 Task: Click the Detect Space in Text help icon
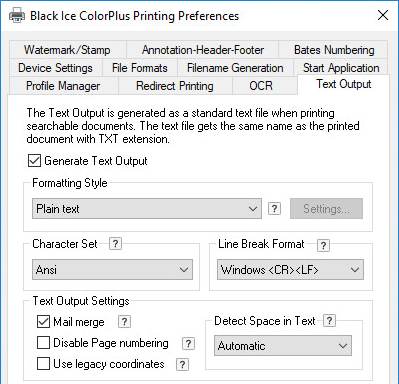coord(329,320)
